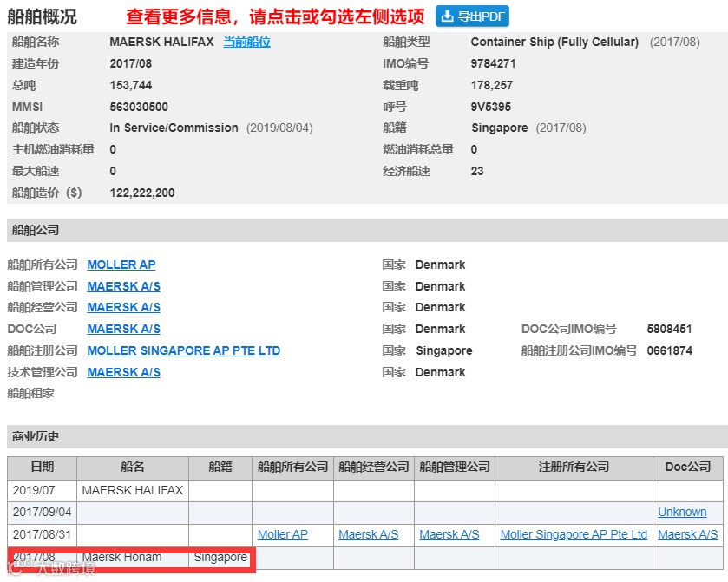The height and width of the screenshot is (582, 728).
Task: Select deadweight value 178,257
Action: 492,85
